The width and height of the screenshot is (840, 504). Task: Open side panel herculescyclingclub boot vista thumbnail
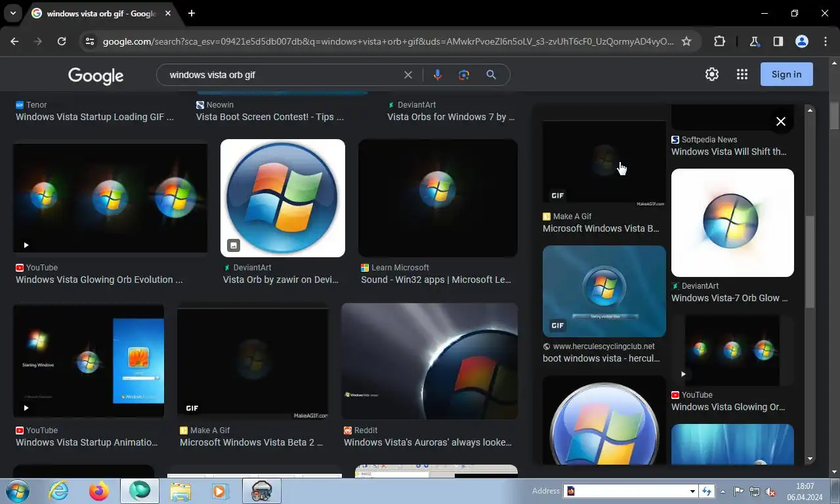(x=604, y=291)
